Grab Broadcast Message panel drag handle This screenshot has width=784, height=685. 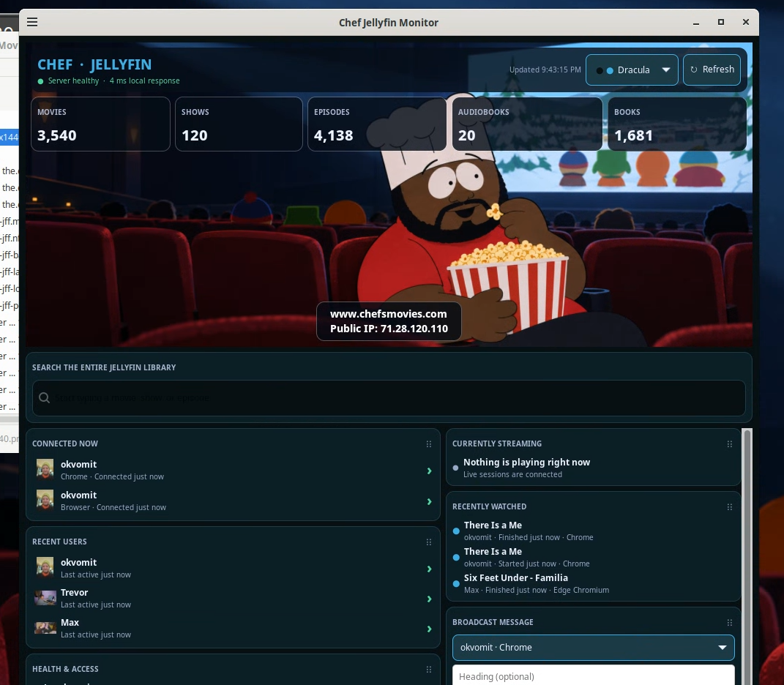(x=730, y=623)
